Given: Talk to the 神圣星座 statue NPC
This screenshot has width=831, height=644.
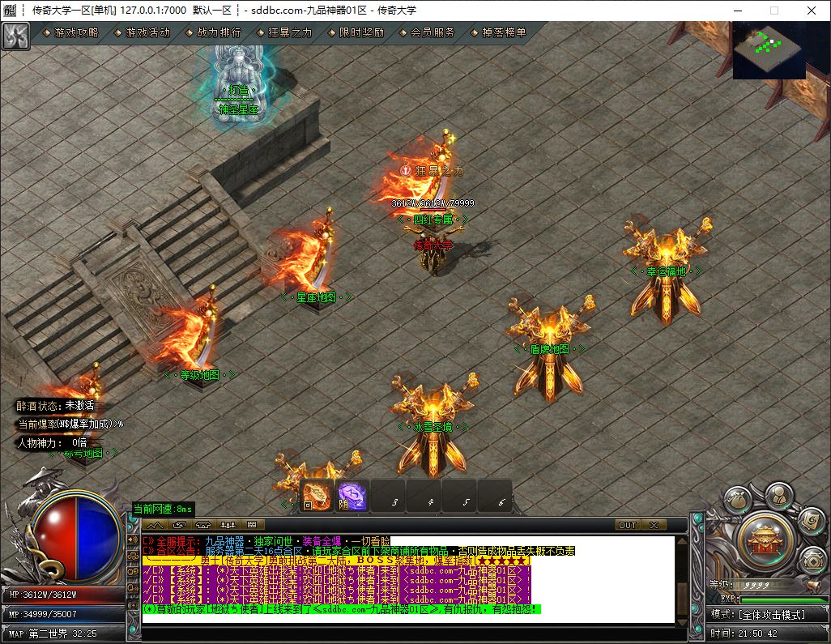Looking at the screenshot, I should [x=238, y=85].
